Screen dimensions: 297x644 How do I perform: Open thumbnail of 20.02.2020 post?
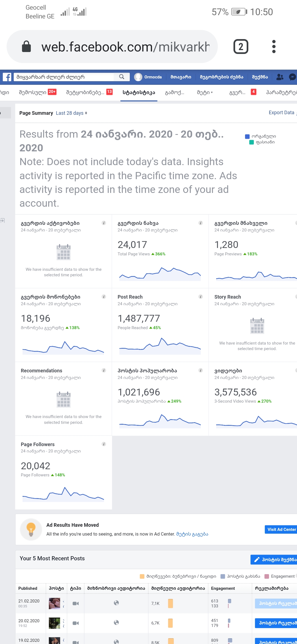tap(54, 623)
